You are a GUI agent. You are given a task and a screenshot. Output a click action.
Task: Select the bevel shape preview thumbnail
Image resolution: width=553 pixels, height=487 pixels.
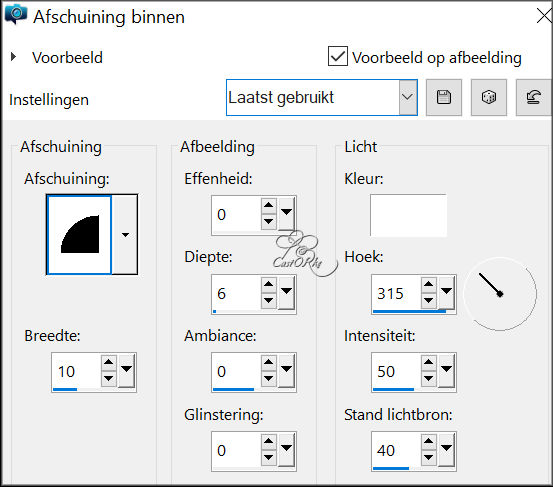coord(79,235)
